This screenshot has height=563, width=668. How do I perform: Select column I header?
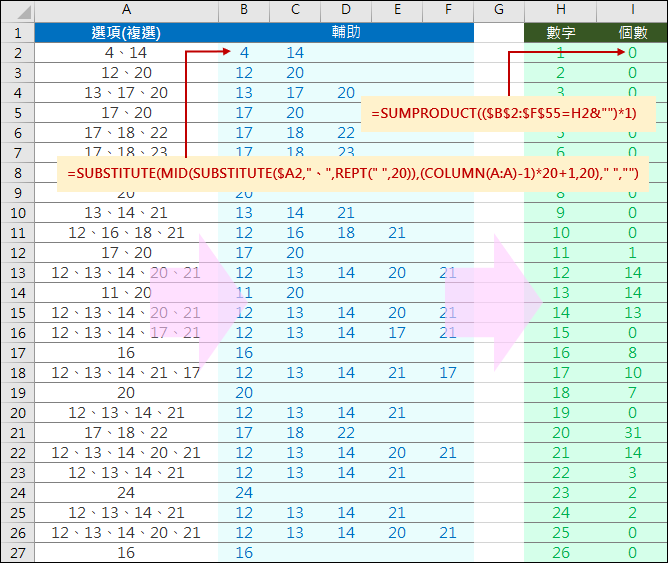(632, 10)
